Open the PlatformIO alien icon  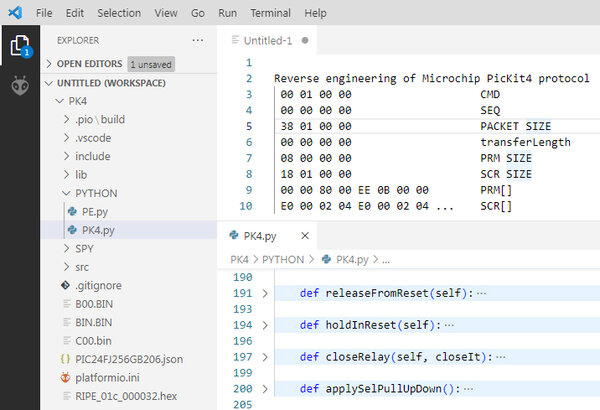tap(20, 86)
